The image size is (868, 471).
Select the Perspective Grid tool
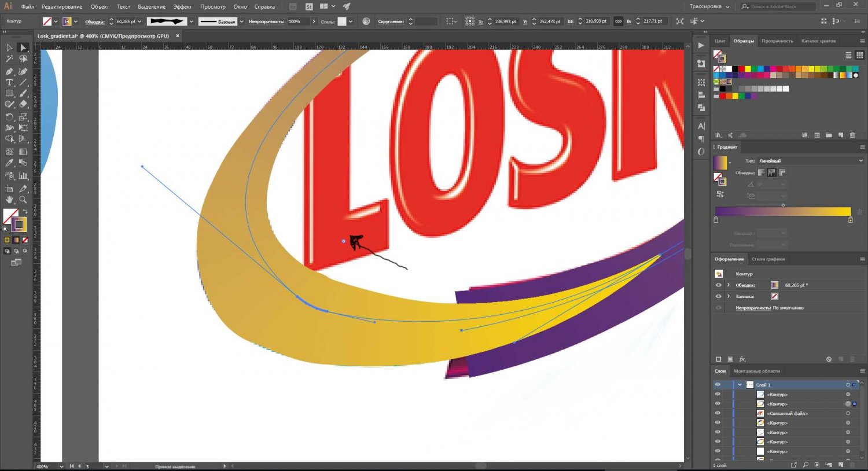point(23,139)
